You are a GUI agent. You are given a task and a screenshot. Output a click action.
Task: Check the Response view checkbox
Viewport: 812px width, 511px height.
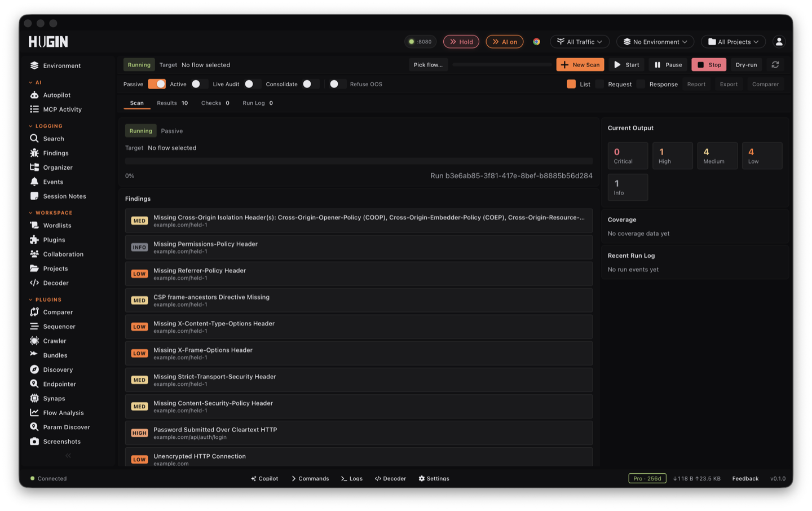(x=641, y=84)
